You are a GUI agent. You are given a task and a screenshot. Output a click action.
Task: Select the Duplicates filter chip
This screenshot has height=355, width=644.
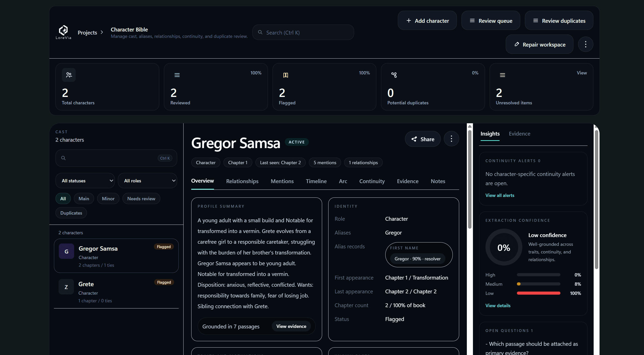pyautogui.click(x=71, y=213)
